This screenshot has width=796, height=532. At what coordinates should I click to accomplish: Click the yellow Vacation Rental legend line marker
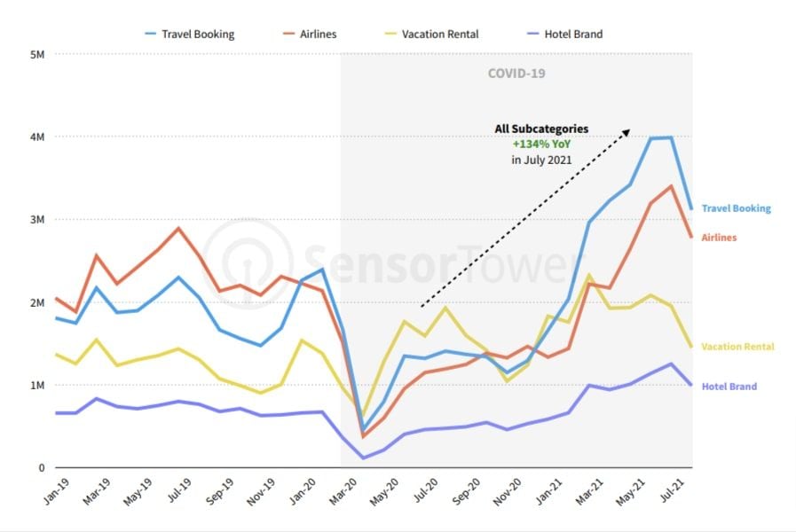tap(390, 35)
